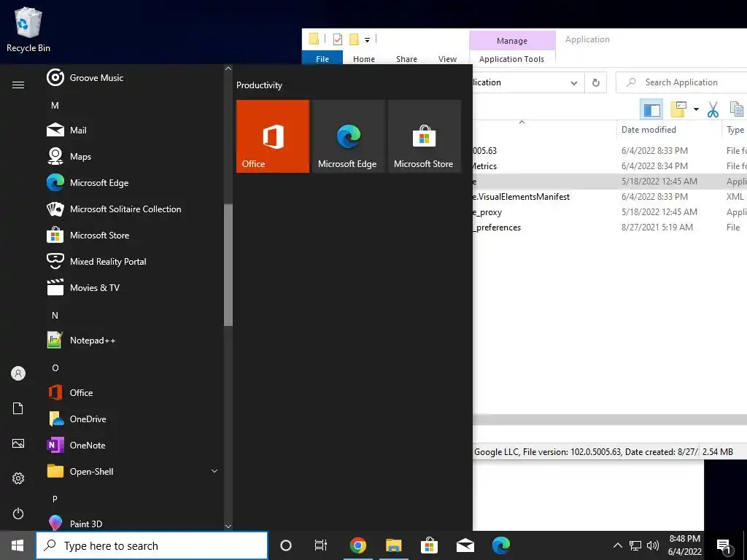747x560 pixels.
Task: Click the app list scroll down arrow
Action: click(x=228, y=526)
